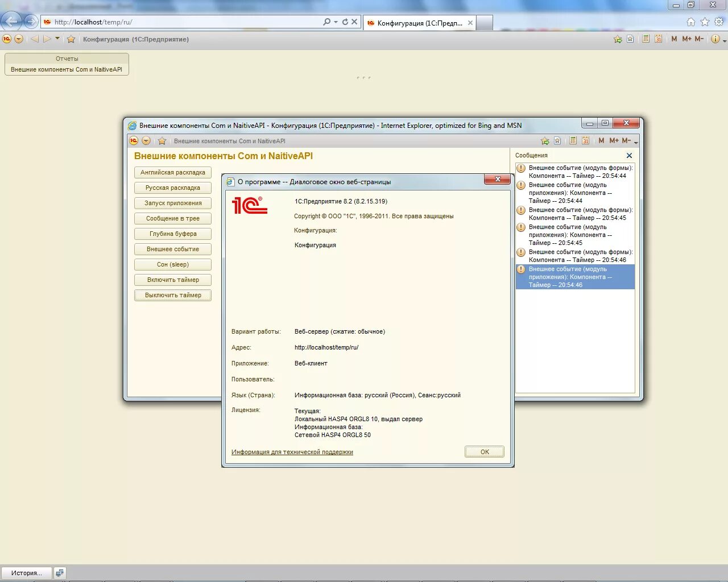The height and width of the screenshot is (582, 728).
Task: Expand the small arrow at popup toolbar end
Action: 636,142
